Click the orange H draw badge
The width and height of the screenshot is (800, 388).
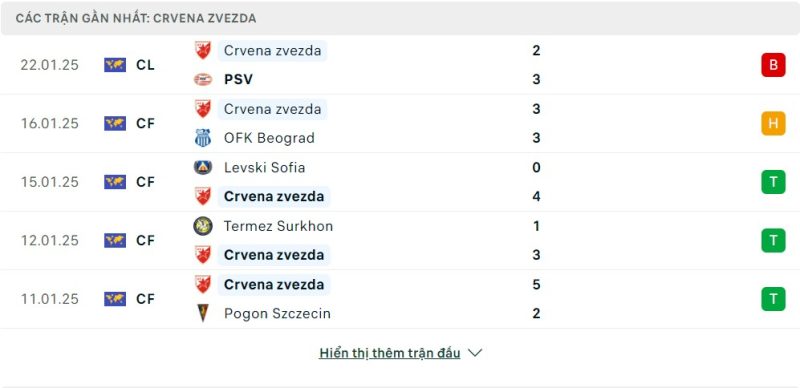tap(773, 123)
